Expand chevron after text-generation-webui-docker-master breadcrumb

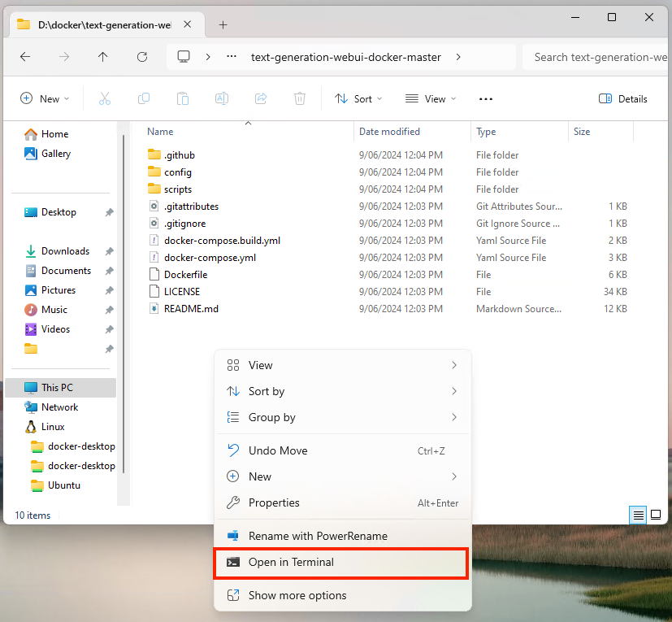click(x=458, y=57)
